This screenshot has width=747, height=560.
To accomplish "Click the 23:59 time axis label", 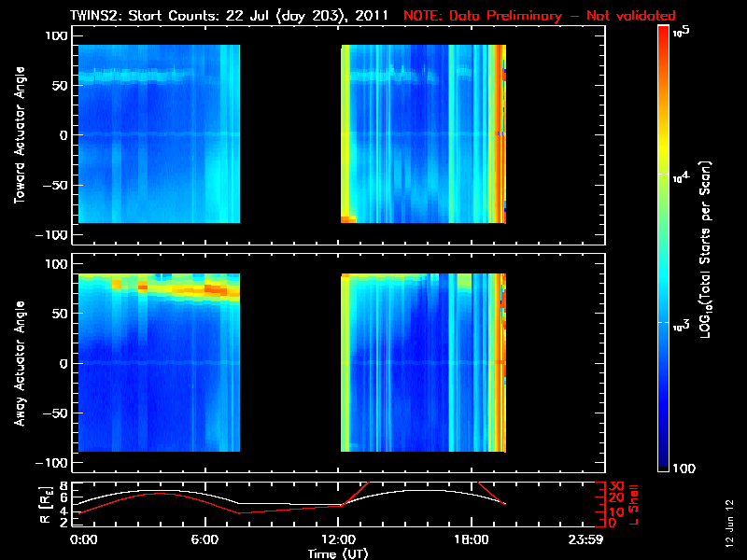I will 586,540.
